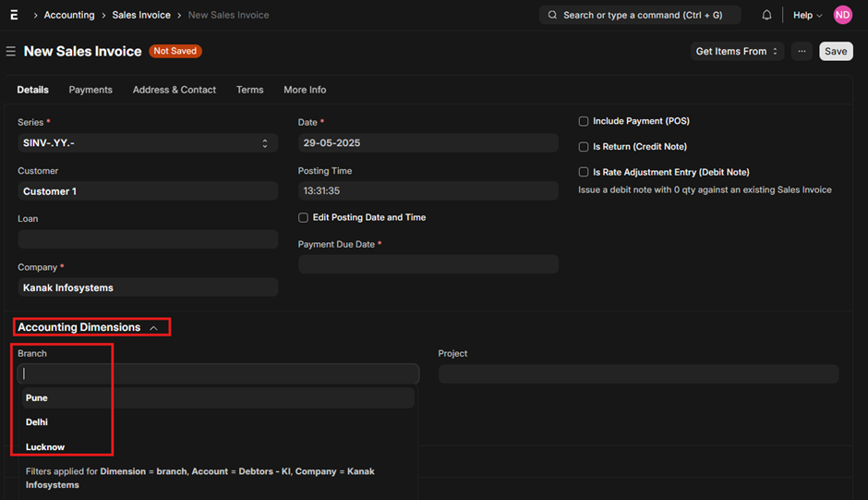Click the Save button

[836, 51]
